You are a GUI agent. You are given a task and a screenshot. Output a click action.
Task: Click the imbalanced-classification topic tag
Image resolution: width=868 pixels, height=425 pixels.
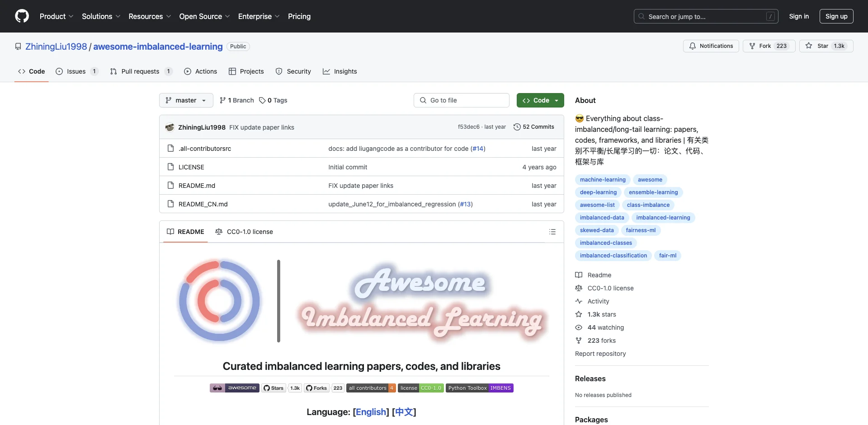613,256
